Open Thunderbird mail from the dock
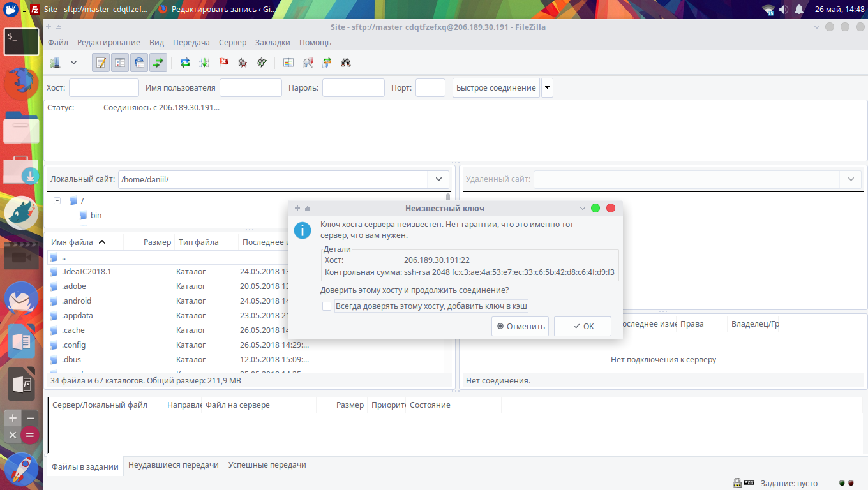The image size is (868, 490). click(x=22, y=297)
